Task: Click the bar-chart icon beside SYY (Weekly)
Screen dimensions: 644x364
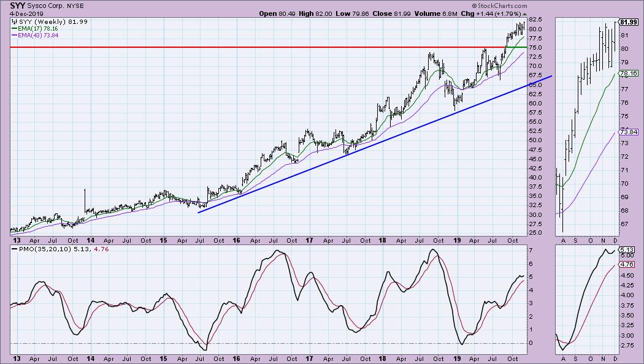Action: coord(14,21)
